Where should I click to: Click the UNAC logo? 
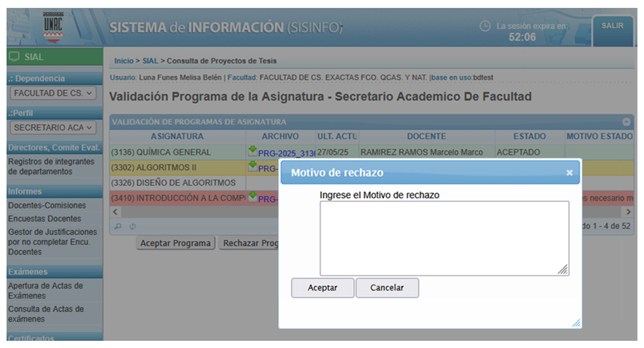(x=54, y=27)
